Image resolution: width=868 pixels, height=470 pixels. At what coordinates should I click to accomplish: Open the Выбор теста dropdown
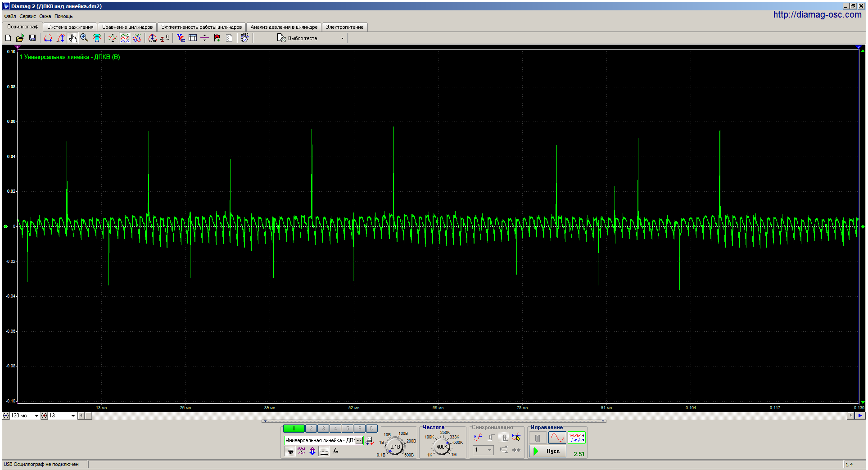[x=311, y=38]
